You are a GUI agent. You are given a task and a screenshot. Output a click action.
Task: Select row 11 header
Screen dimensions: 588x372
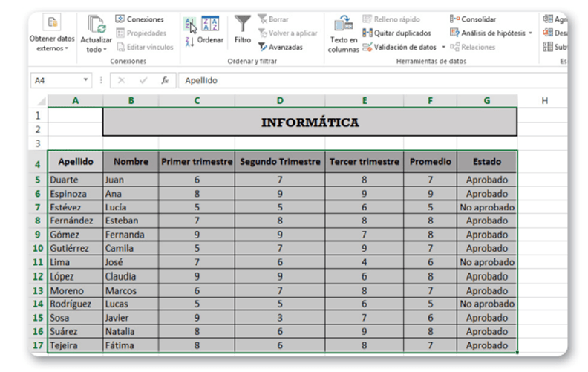[x=37, y=262]
